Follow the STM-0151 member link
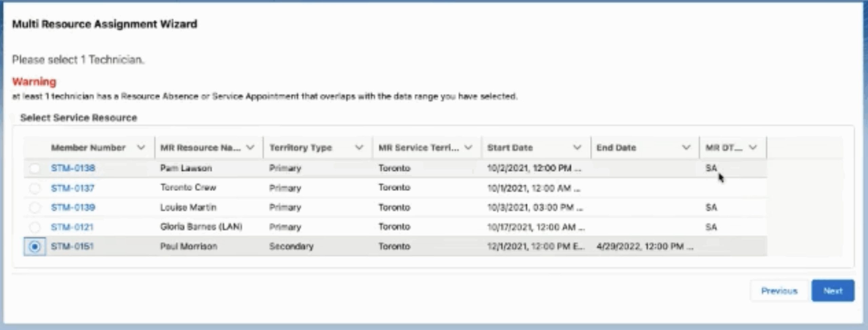 point(73,246)
